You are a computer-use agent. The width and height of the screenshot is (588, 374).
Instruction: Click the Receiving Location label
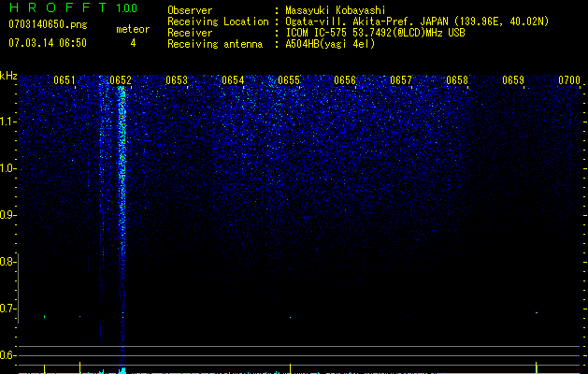click(x=218, y=22)
